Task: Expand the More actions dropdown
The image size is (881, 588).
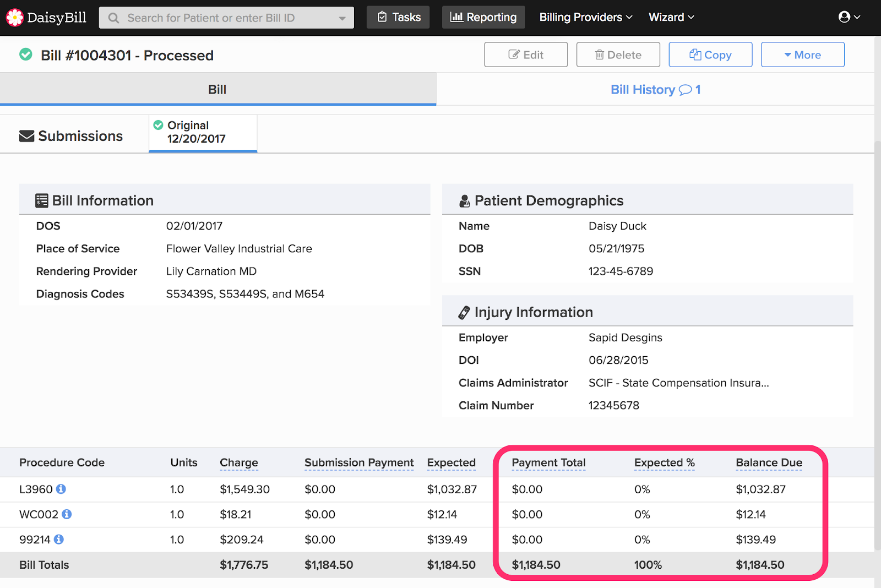Action: 802,55
